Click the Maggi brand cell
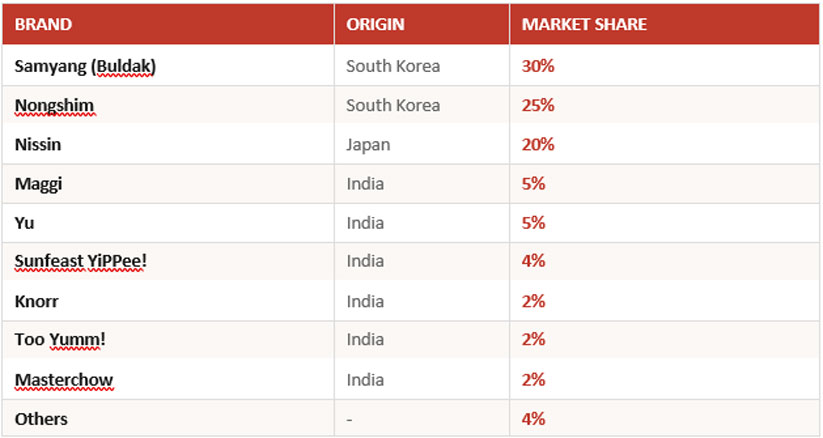The image size is (823, 438). coord(37,183)
